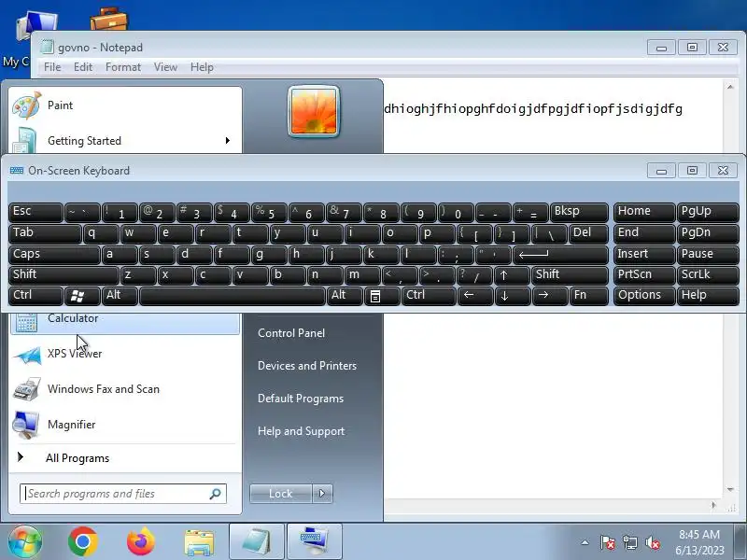747x560 pixels.
Task: Click Enter key on On-Screen Keyboard
Action: click(x=561, y=254)
